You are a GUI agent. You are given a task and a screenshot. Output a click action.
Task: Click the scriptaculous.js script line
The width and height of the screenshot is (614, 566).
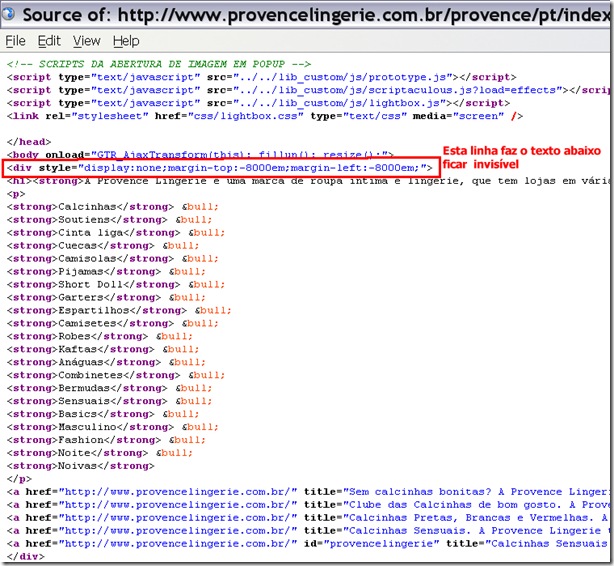coord(308,90)
